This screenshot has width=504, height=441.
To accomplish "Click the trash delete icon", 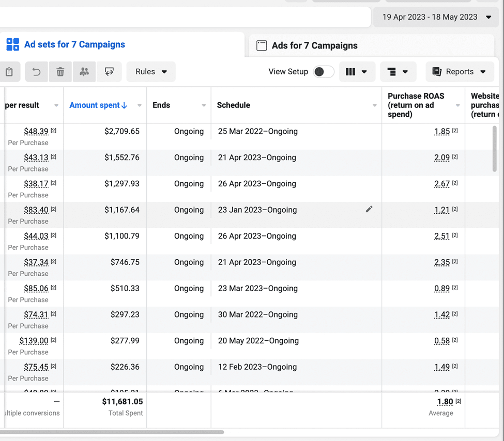I will [x=60, y=72].
